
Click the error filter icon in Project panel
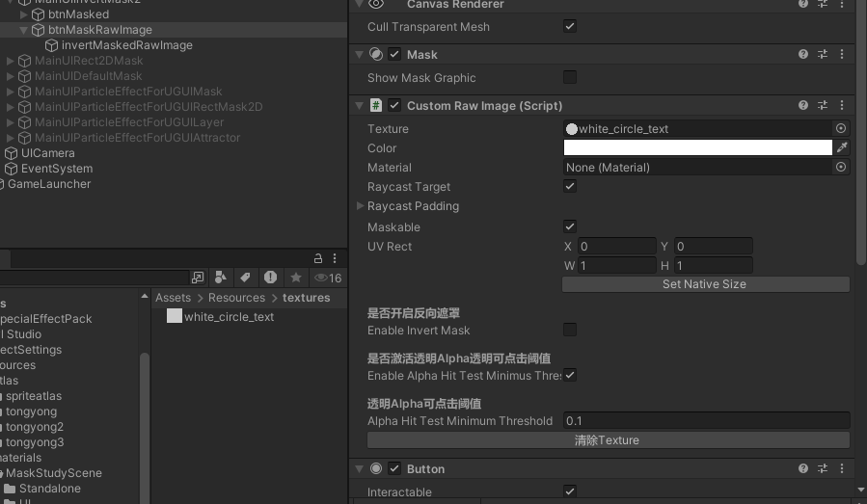tap(270, 278)
